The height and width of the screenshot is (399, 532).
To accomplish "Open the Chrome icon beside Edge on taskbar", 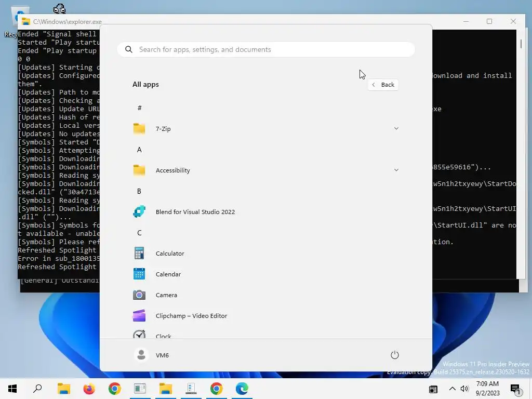I will click(217, 389).
